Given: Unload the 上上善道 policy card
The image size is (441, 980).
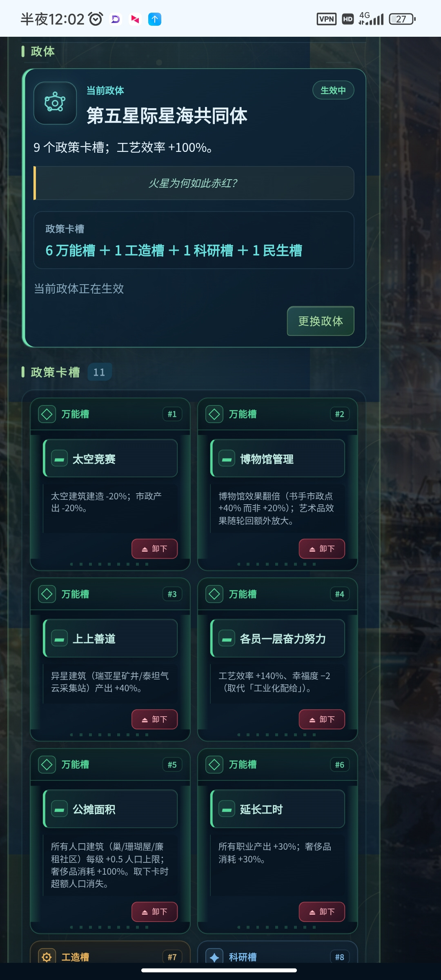Looking at the screenshot, I should (154, 719).
